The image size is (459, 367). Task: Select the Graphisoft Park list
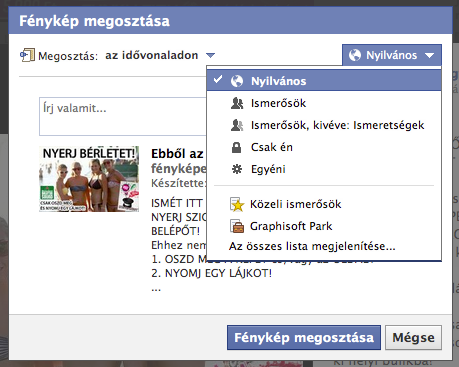click(324, 226)
